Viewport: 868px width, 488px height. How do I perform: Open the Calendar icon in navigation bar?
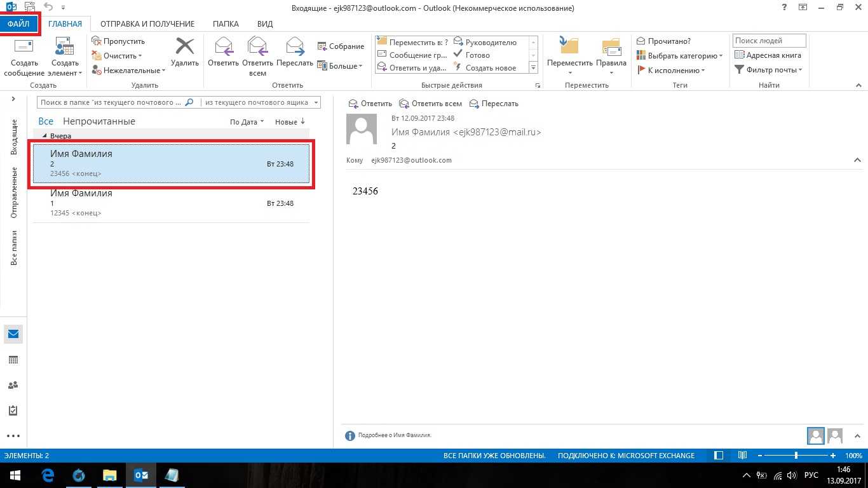(13, 360)
